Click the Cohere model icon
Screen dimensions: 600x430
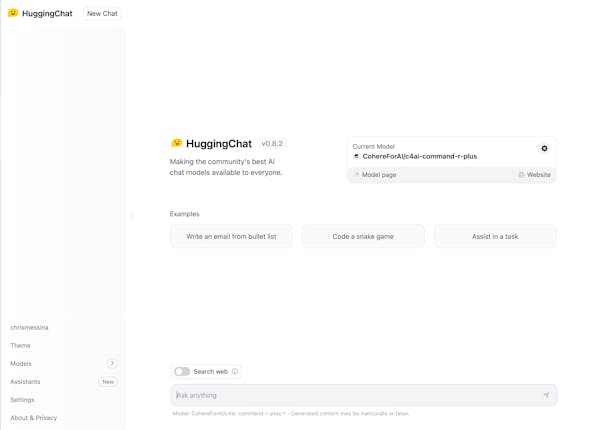(356, 156)
